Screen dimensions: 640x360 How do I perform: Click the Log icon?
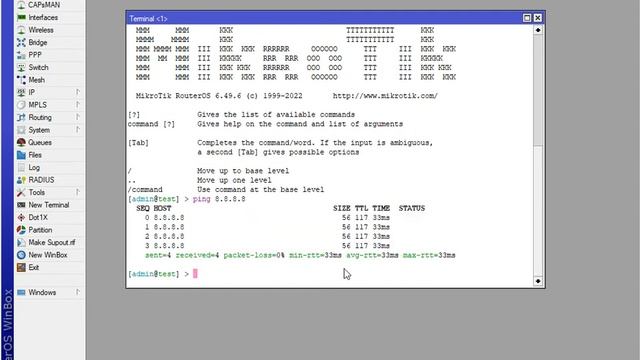tap(21, 168)
